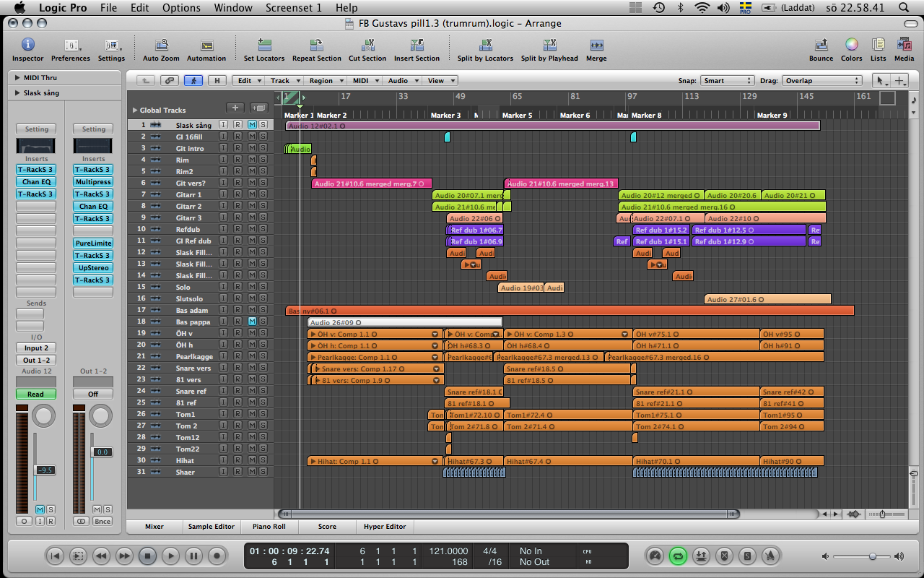Screen dimensions: 924x578
Task: Click the Rewind transport button
Action: 101,556
